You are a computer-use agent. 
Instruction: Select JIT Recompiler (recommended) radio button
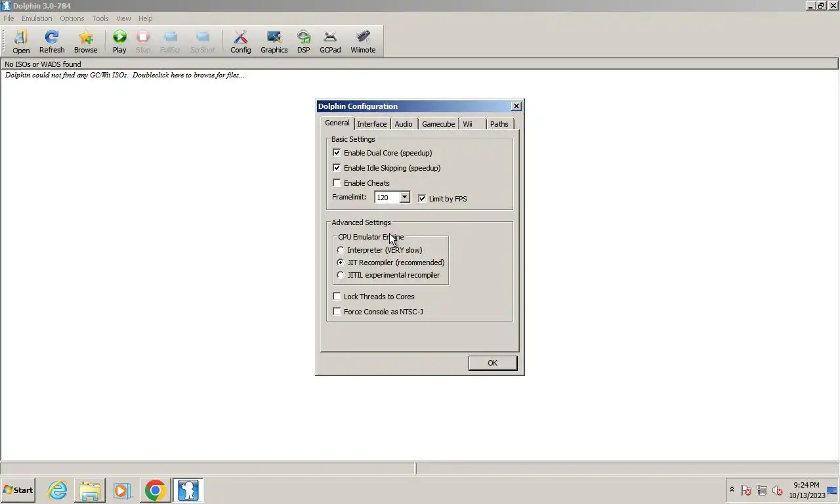(x=340, y=262)
